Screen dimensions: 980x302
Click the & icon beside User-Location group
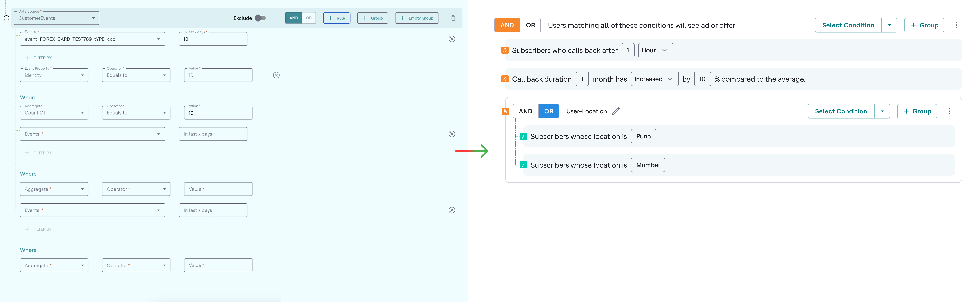(x=505, y=111)
